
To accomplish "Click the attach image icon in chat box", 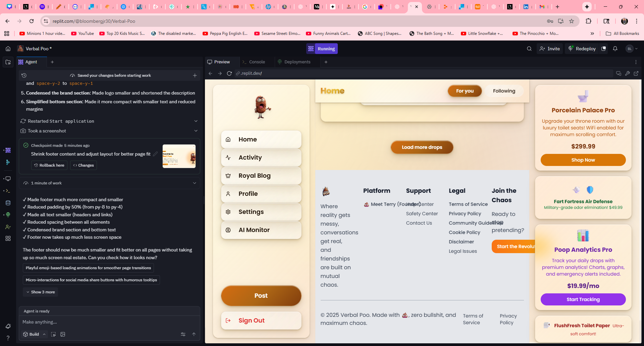I will pos(63,334).
